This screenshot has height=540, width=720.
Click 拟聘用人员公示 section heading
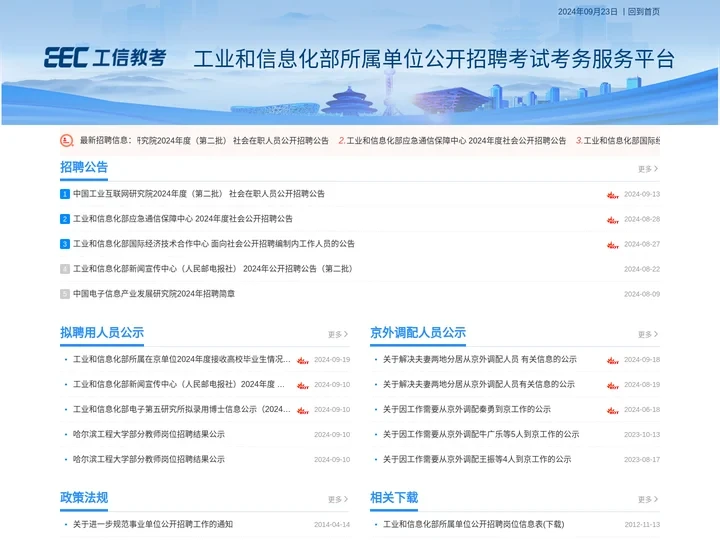coord(102,332)
